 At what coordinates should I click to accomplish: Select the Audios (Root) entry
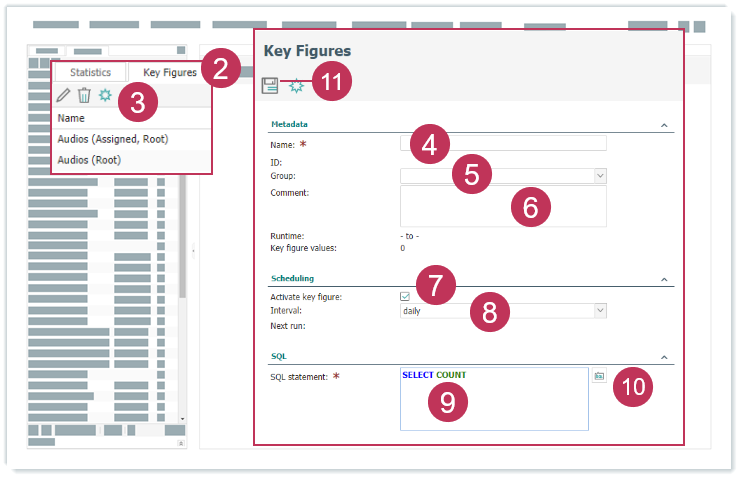click(90, 160)
